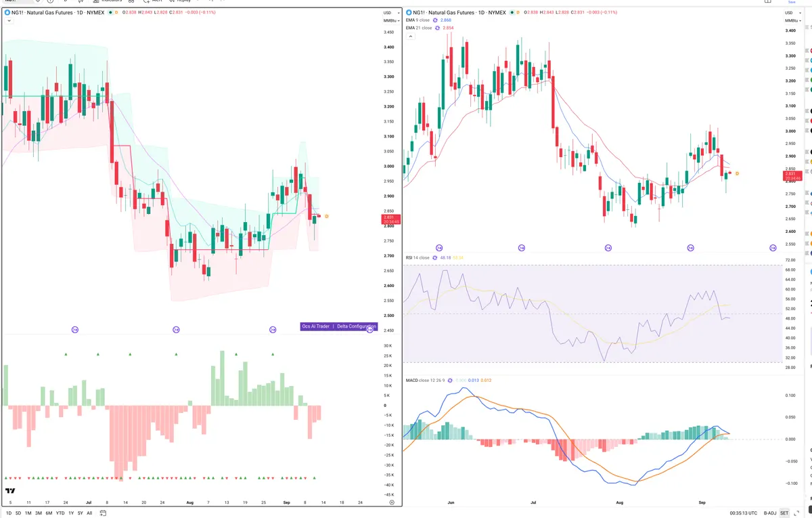Toggle B-ADJ back adjustment
Screen dimensions: 812x518
tap(770, 513)
